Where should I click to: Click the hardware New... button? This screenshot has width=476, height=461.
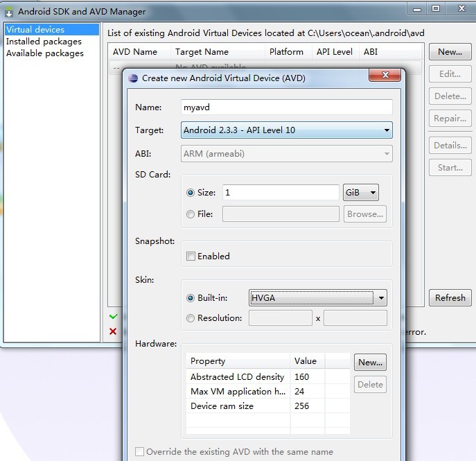click(x=370, y=363)
